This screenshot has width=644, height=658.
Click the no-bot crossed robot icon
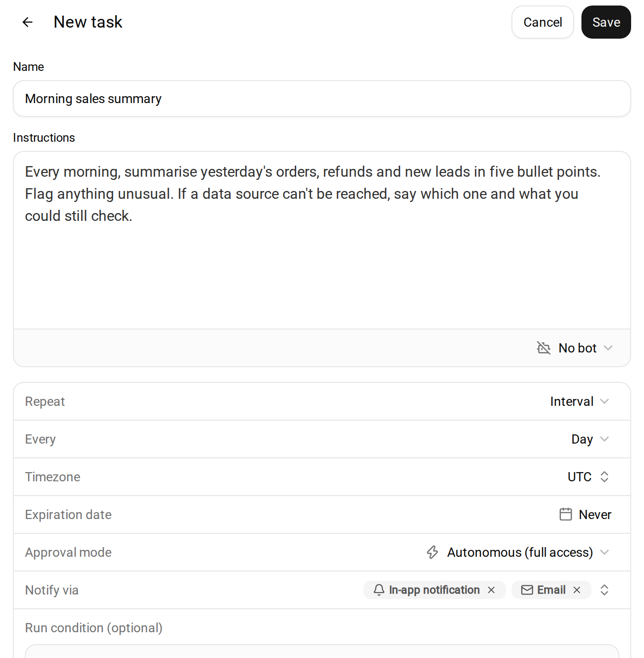[x=544, y=348]
